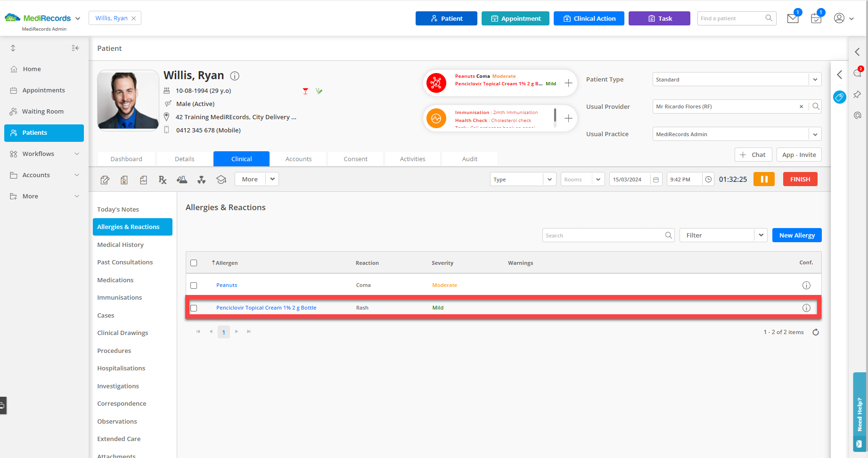The height and width of the screenshot is (458, 868).
Task: Open Medical History in clinical menu
Action: (x=120, y=245)
